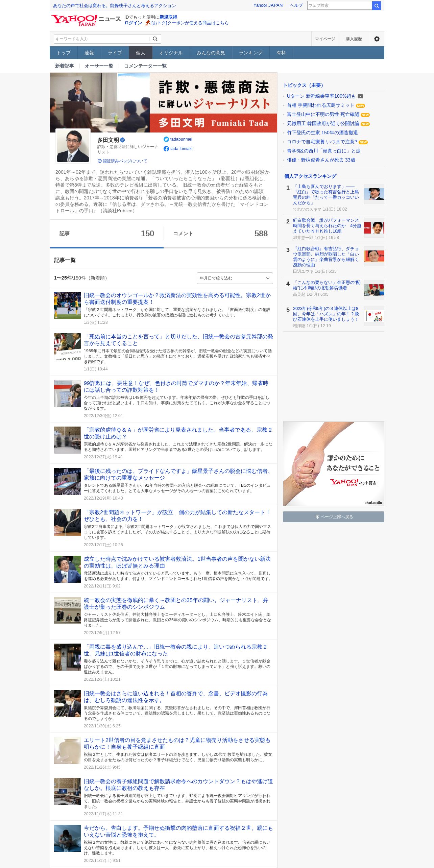
Task: Select the 有料 tab
Action: (x=281, y=53)
